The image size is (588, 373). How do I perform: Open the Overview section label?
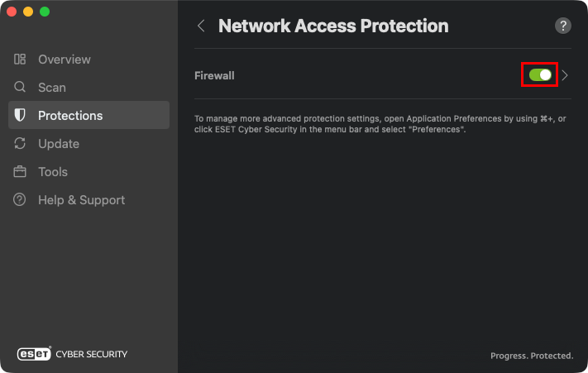tap(65, 60)
